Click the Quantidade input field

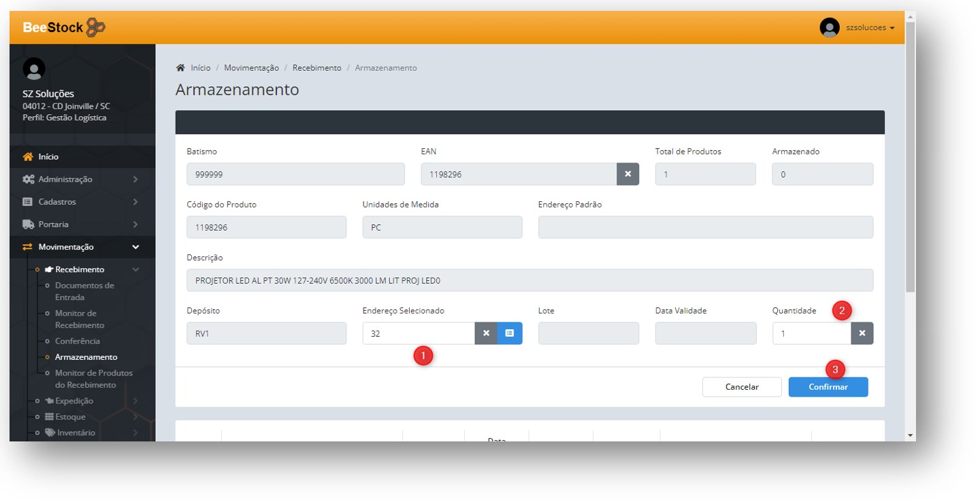pyautogui.click(x=811, y=333)
